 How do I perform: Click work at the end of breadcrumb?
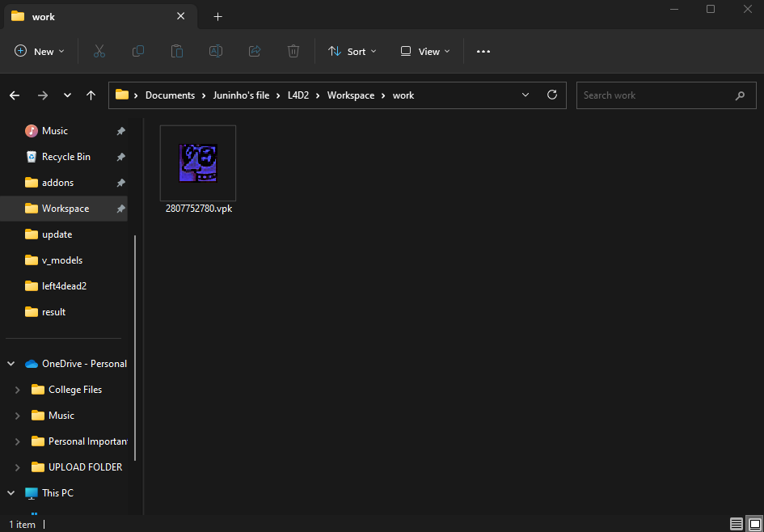tap(403, 95)
